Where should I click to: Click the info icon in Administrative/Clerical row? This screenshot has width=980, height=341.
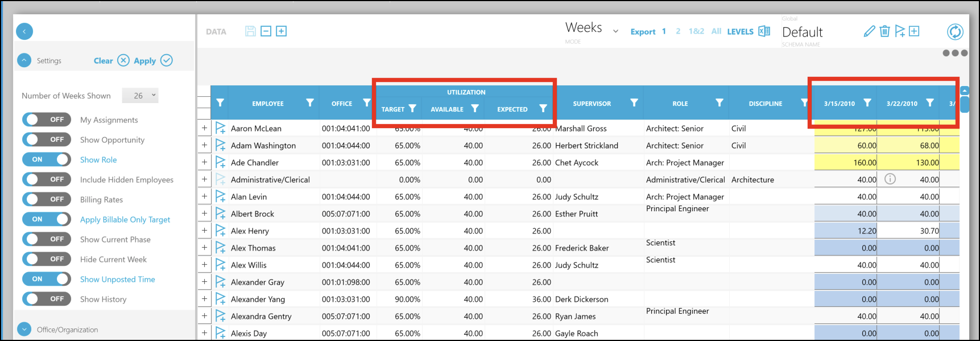890,179
